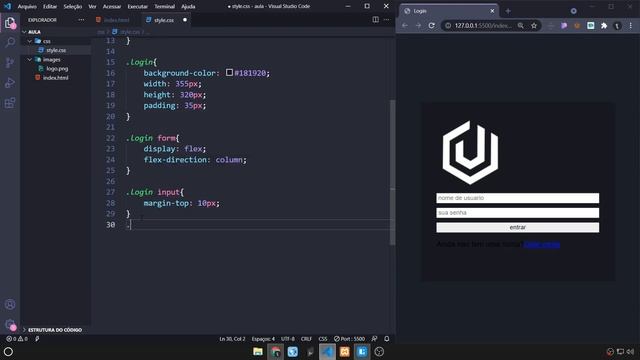640x360 pixels.
Task: Close the Login browser tab
Action: (492, 11)
